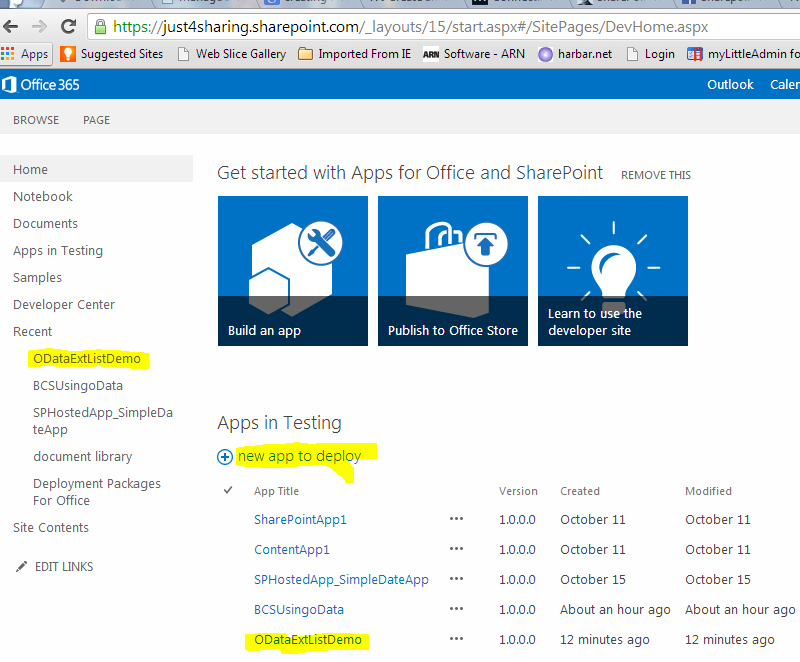This screenshot has width=800, height=662.
Task: Open the myLittleAdmin bookmark
Action: (x=743, y=54)
